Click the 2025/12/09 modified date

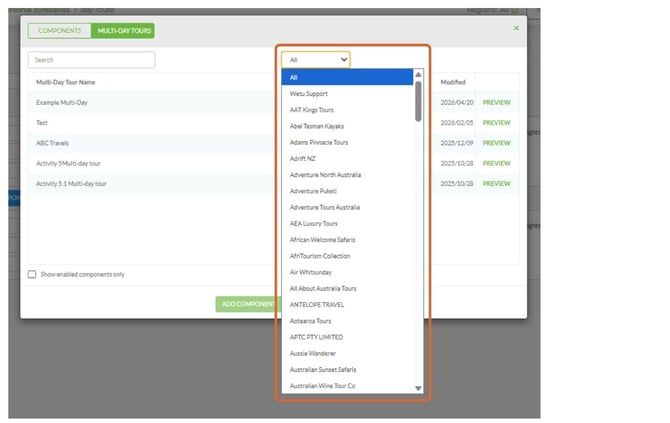click(457, 143)
